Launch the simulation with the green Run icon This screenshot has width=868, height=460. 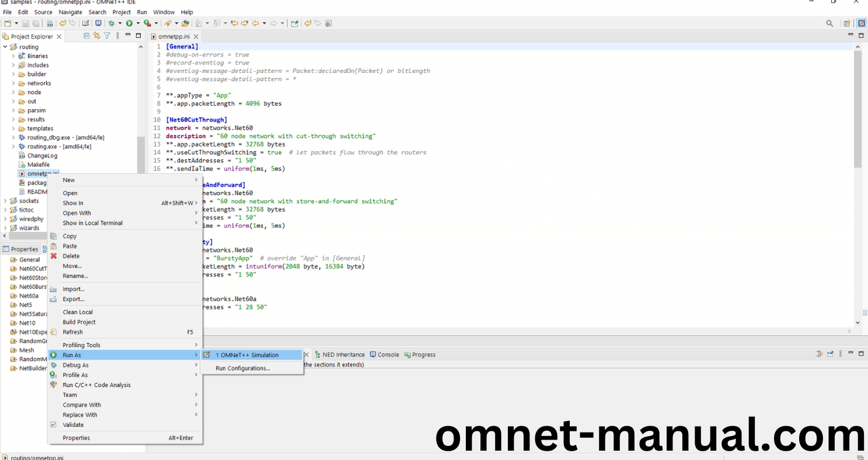pyautogui.click(x=129, y=23)
